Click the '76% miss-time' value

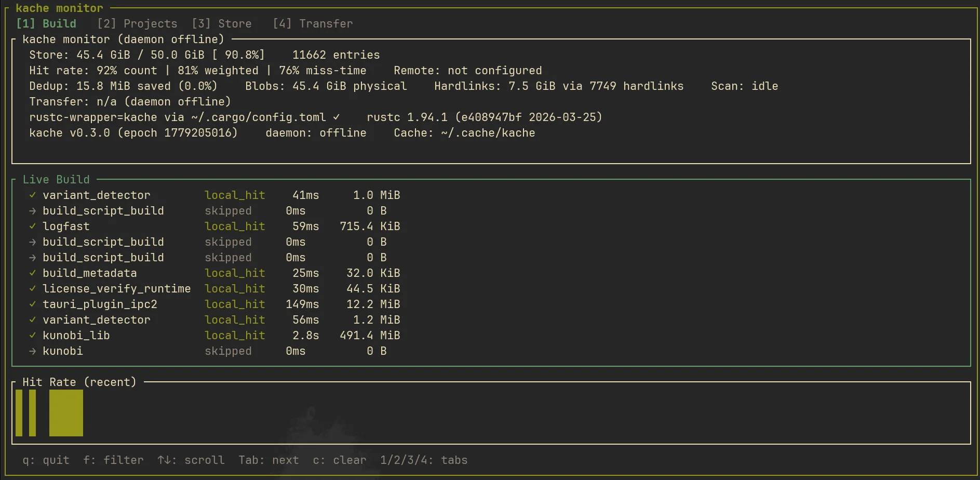[323, 71]
